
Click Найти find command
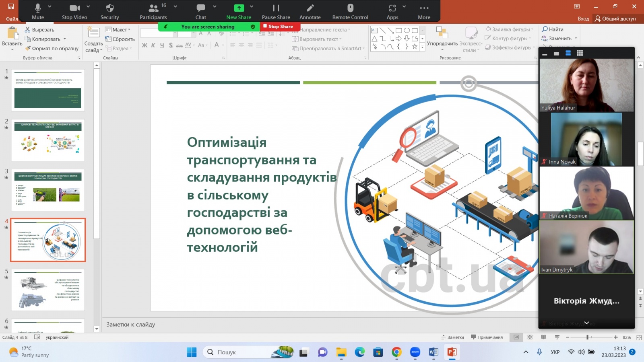[553, 29]
